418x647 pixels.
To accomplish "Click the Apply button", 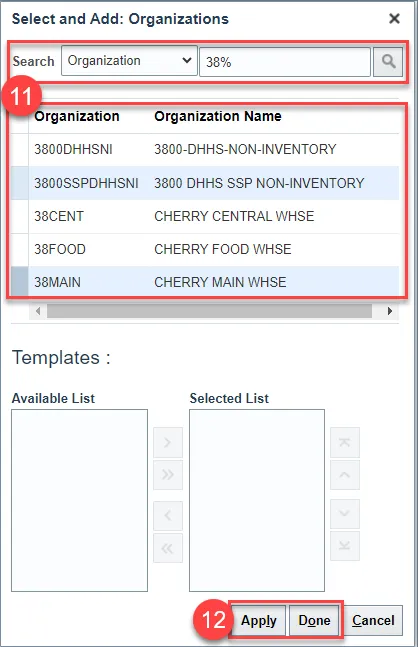I will point(259,621).
